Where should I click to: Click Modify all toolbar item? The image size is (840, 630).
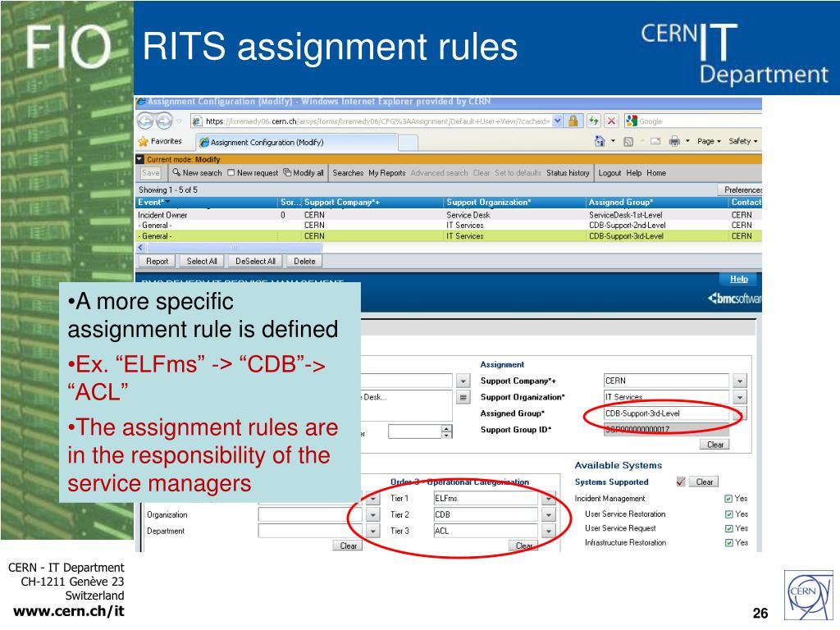click(x=304, y=173)
